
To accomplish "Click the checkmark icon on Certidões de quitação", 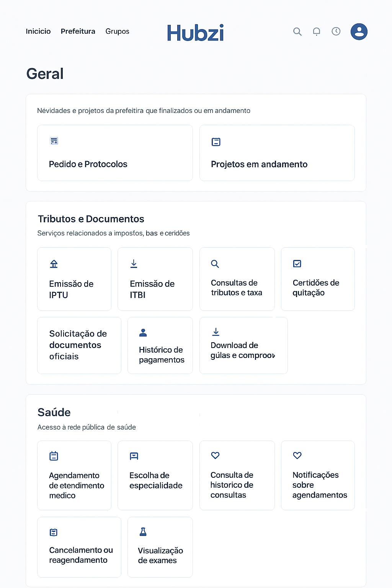I will (x=297, y=263).
